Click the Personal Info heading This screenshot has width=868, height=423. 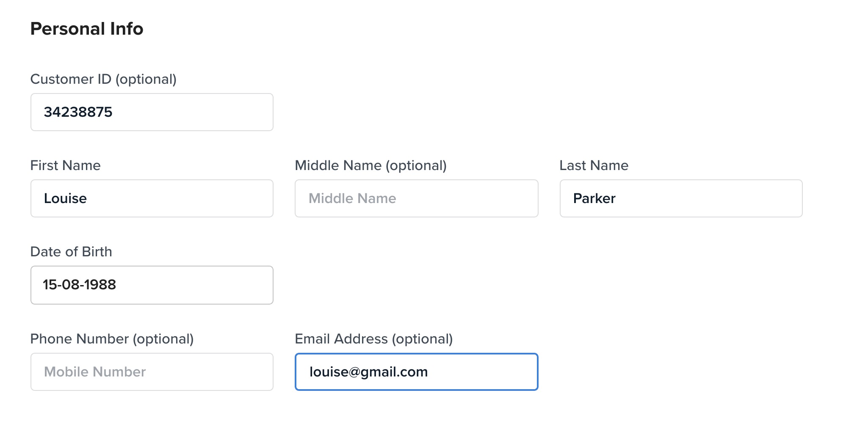tap(87, 29)
